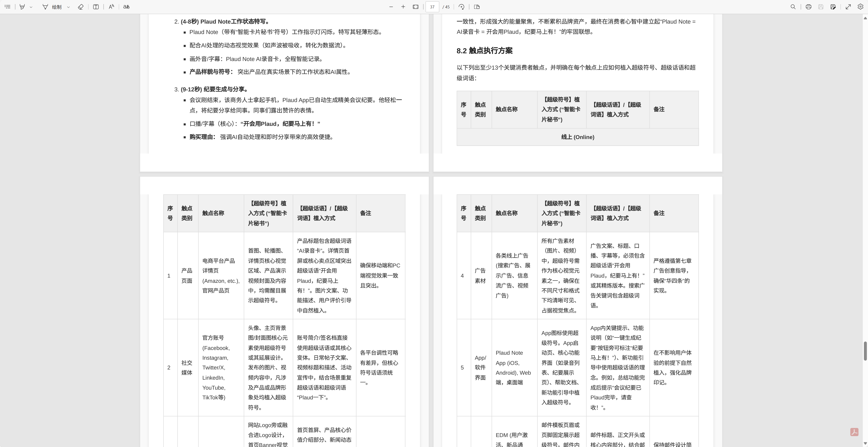Print the PDF document

pos(808,7)
